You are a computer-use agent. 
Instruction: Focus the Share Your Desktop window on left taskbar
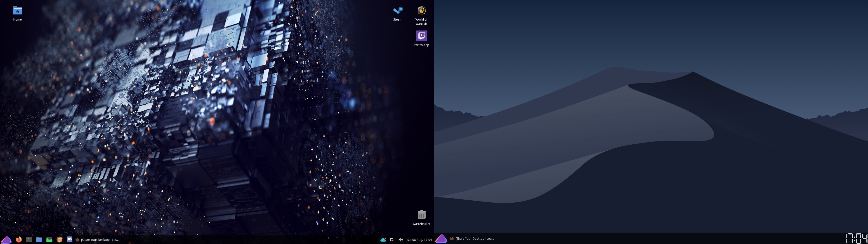coord(98,240)
